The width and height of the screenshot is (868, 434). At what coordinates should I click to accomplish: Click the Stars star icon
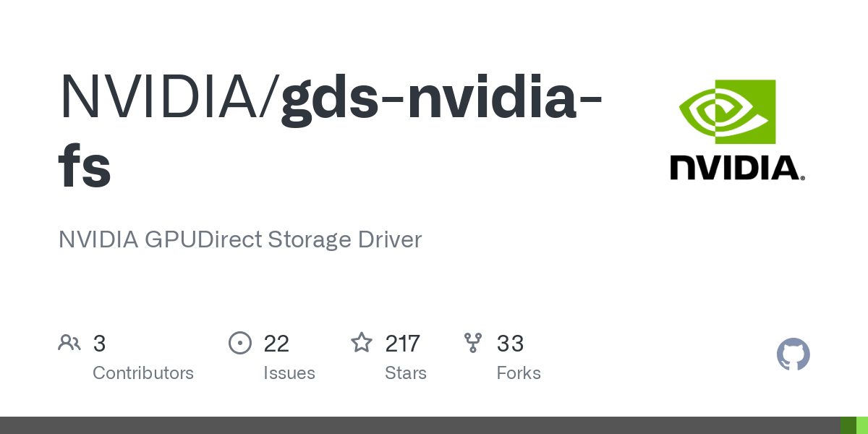click(362, 342)
